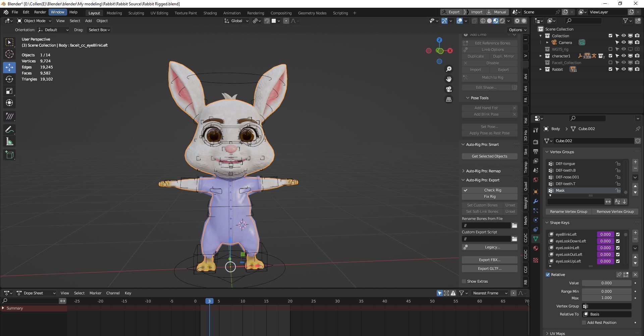Click the Export FBX... button
Image resolution: width=644 pixels, height=336 pixels.
pyautogui.click(x=489, y=260)
